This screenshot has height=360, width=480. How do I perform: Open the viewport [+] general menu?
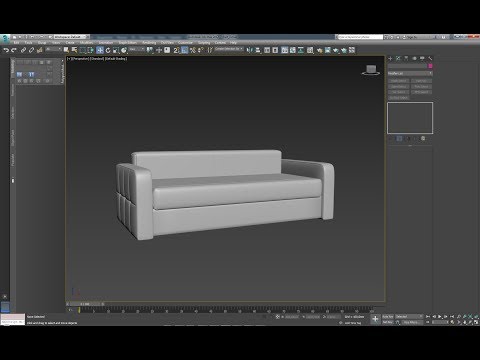(x=69, y=59)
